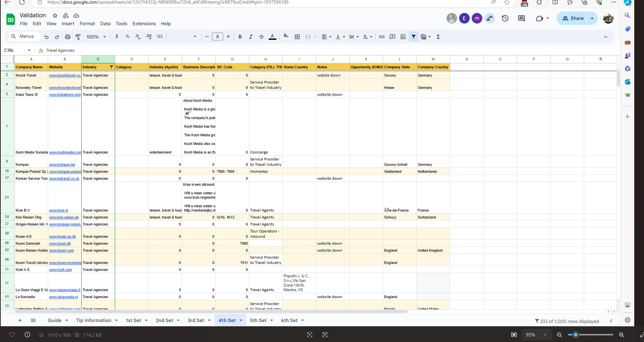Format selection as currency

click(x=117, y=37)
